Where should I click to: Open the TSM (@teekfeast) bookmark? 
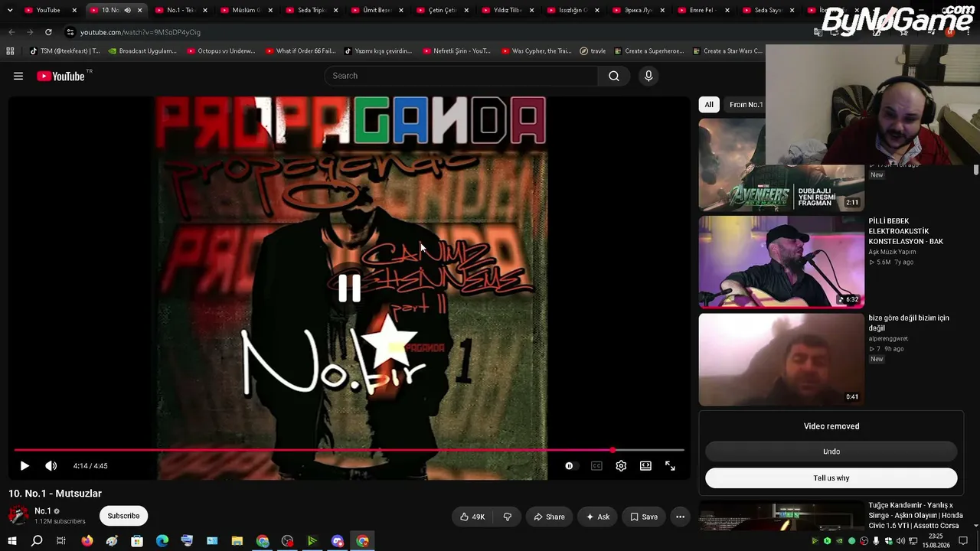pyautogui.click(x=64, y=51)
